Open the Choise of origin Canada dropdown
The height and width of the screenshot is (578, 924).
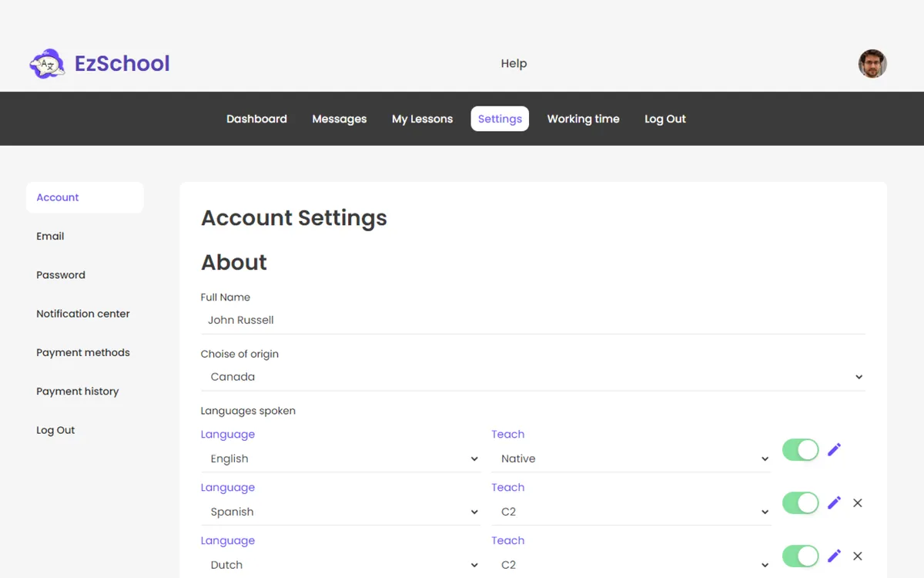click(533, 377)
